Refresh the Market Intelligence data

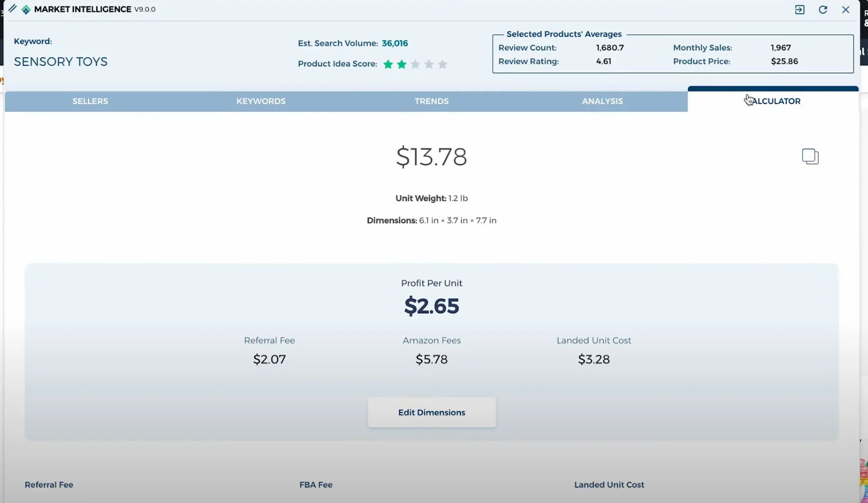pos(822,10)
